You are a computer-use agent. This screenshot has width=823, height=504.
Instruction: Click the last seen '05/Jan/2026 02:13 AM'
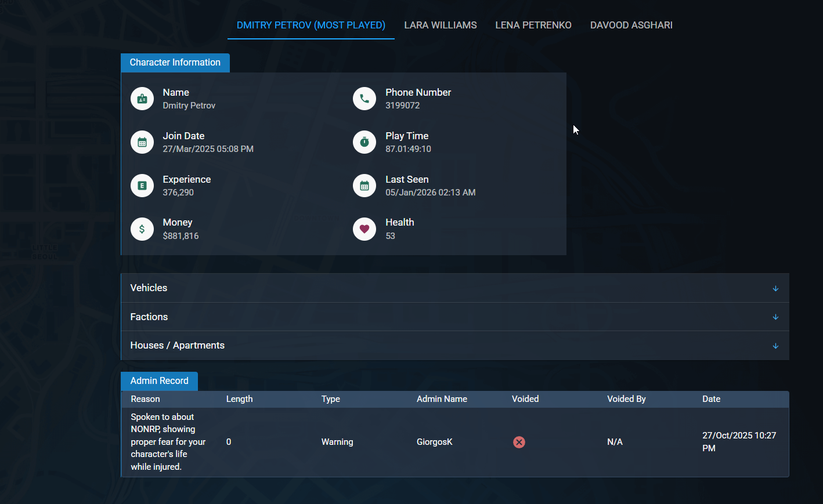coord(431,193)
